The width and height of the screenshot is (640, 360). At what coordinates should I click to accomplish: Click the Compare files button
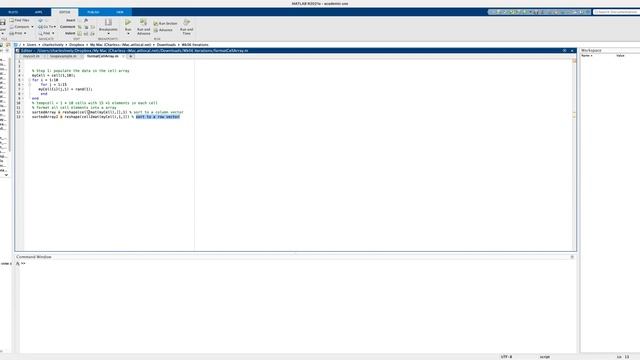(x=20, y=27)
